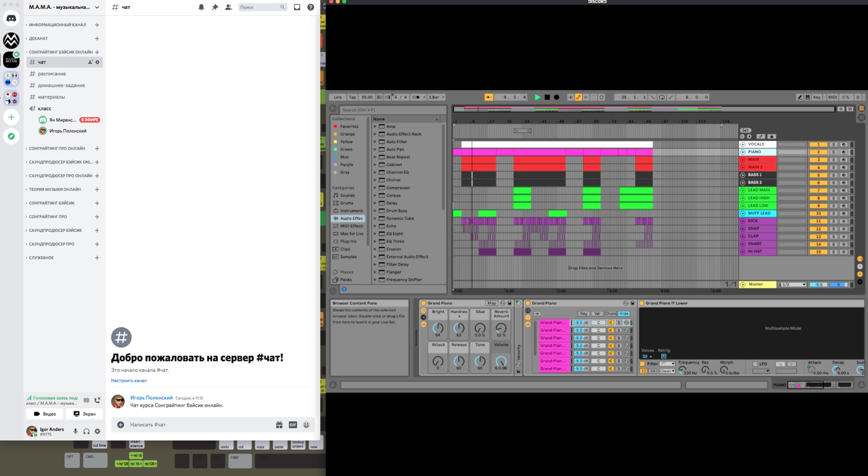Toggle the Metronome in Ableton control bar

pos(416,97)
